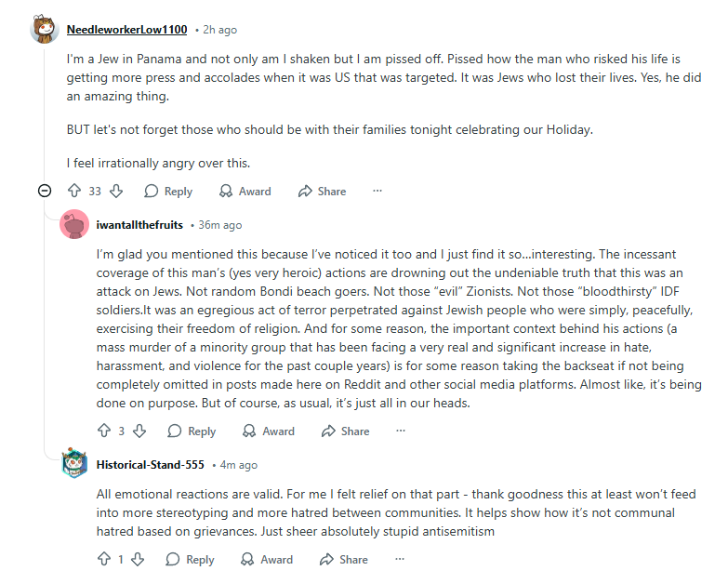Share Historical-Stand-555's comment
Image resolution: width=728 pixels, height=584 pixels.
pos(343,559)
